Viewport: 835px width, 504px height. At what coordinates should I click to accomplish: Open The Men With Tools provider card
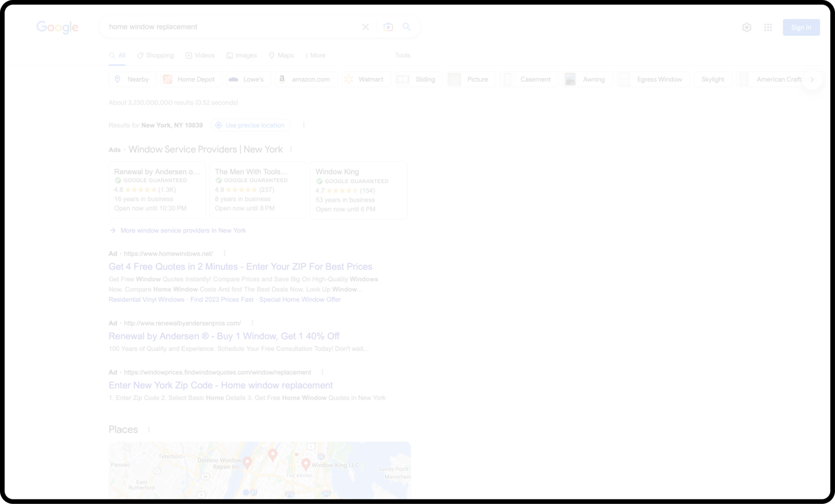click(258, 190)
